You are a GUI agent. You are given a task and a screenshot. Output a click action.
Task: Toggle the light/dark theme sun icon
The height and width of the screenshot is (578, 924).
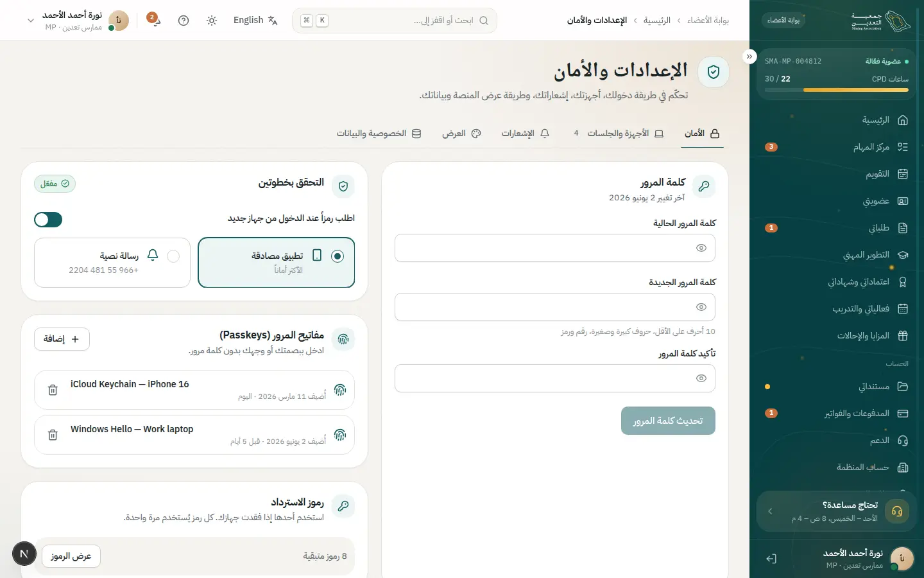click(212, 21)
